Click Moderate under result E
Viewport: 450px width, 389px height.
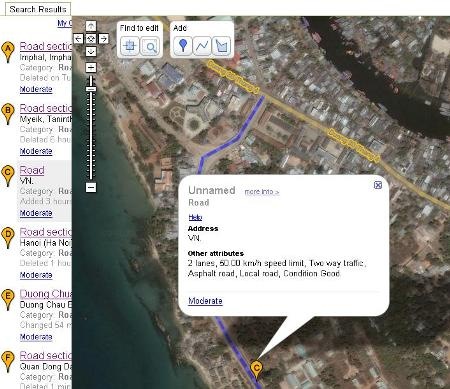tap(36, 337)
